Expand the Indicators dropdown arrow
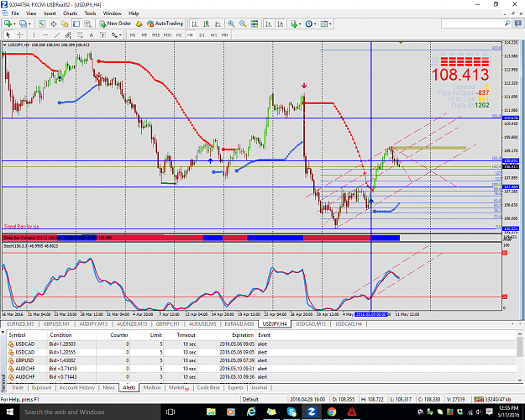The width and height of the screenshot is (525, 420). tap(300, 24)
